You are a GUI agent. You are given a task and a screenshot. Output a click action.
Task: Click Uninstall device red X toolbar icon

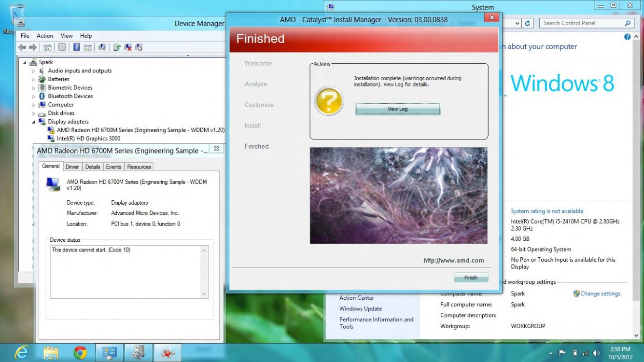(x=128, y=47)
